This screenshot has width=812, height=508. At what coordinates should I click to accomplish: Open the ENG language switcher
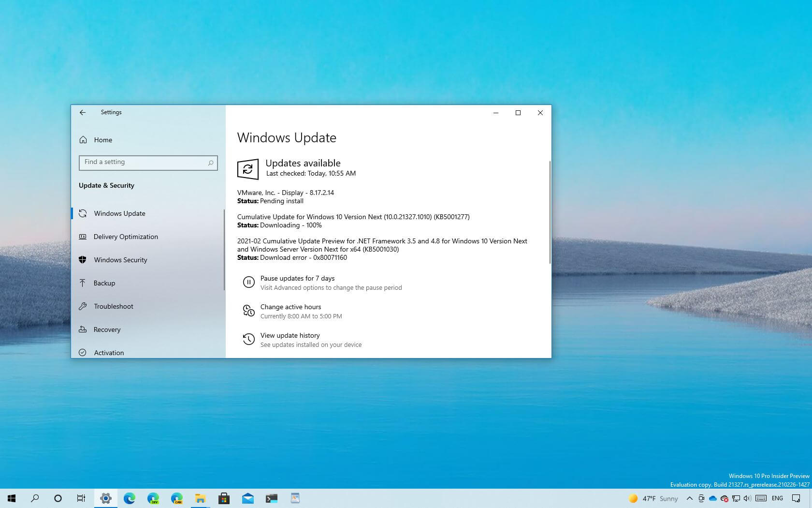tap(777, 498)
